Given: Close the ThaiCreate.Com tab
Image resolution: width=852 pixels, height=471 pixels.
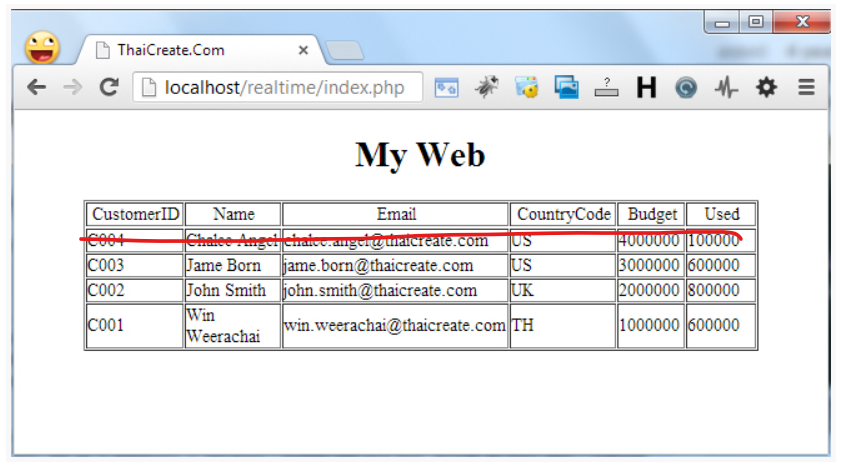Looking at the screenshot, I should click(303, 50).
